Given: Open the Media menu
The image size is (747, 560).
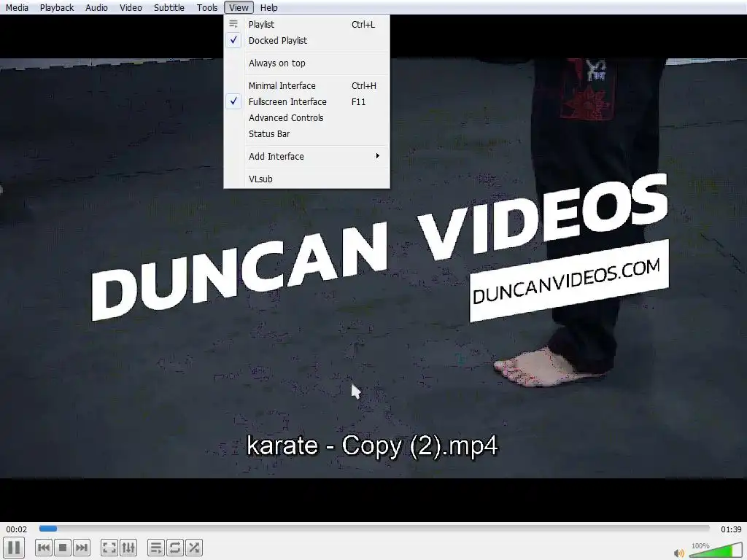Looking at the screenshot, I should click(x=17, y=7).
